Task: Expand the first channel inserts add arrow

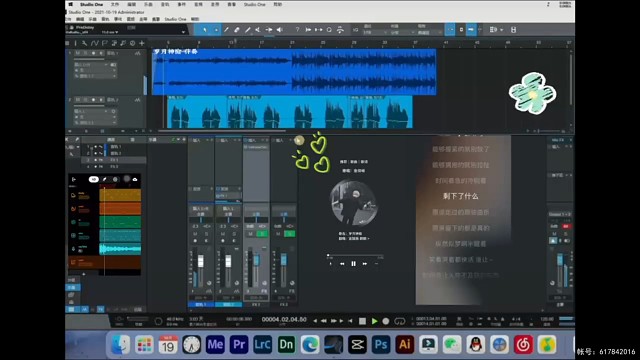Action: pyautogui.click(x=207, y=140)
